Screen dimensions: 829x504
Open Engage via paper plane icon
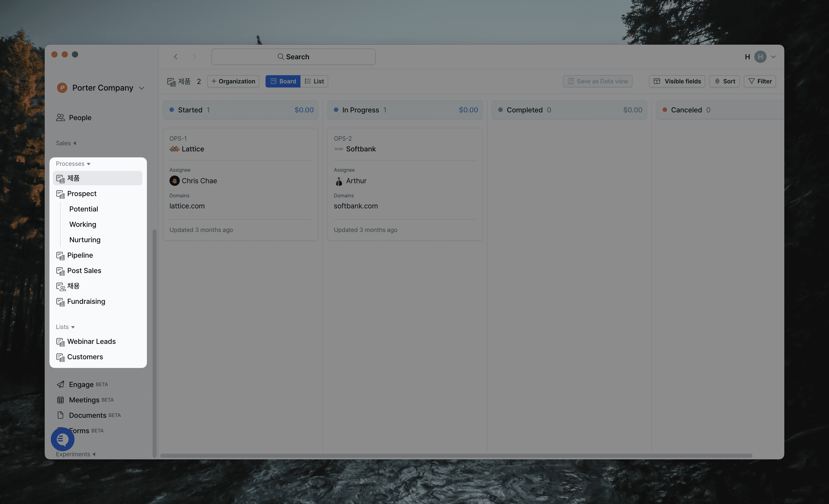click(x=61, y=384)
